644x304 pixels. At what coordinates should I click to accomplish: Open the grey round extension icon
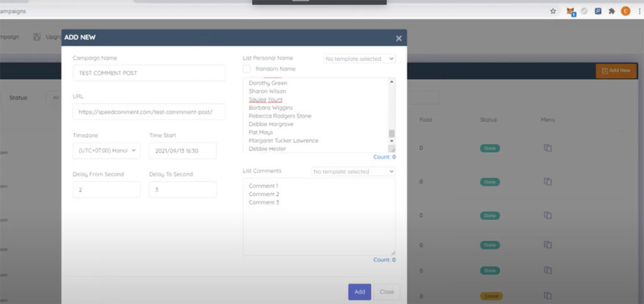tap(584, 11)
